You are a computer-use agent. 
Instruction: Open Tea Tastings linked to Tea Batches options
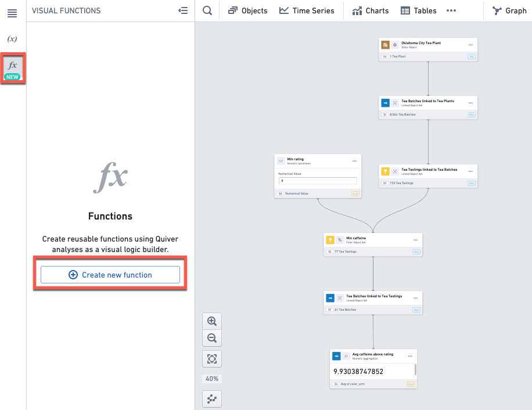[470, 171]
